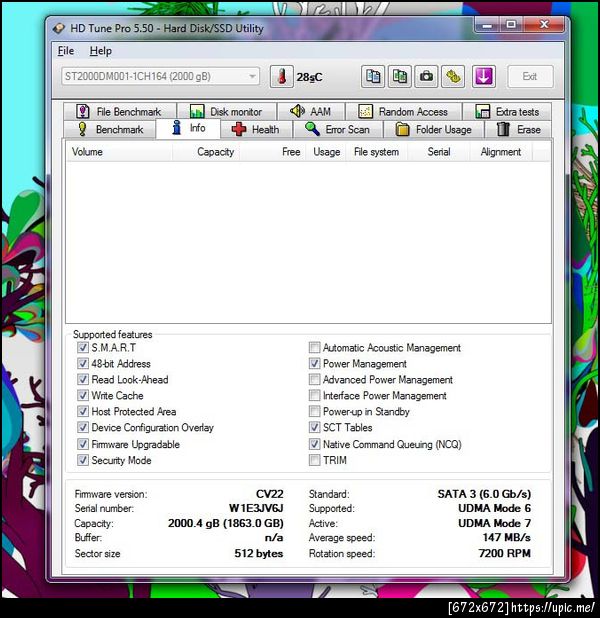Click the rotation speed value 7200 RPM

(505, 553)
